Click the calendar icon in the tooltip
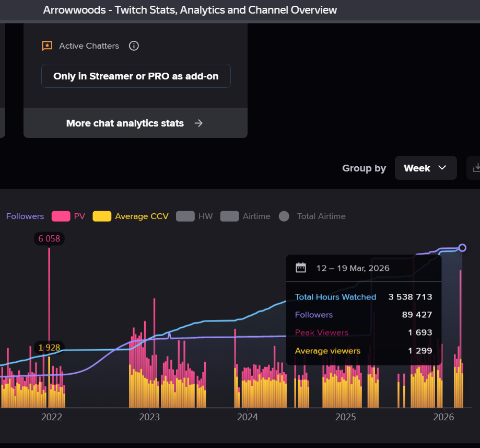This screenshot has width=480, height=448. tap(301, 268)
